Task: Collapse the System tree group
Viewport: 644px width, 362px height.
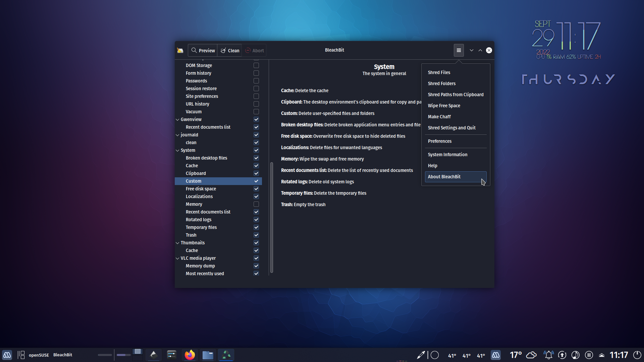Action: 177,150
